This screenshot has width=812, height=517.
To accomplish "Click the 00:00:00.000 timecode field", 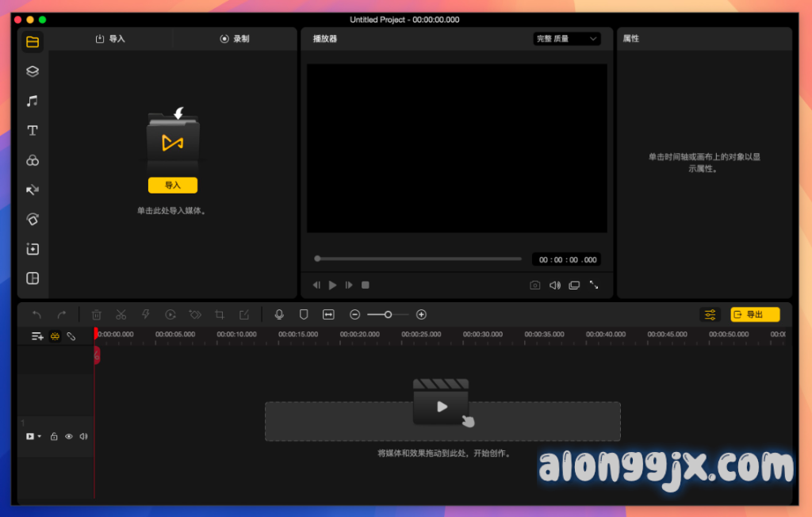I will (566, 259).
